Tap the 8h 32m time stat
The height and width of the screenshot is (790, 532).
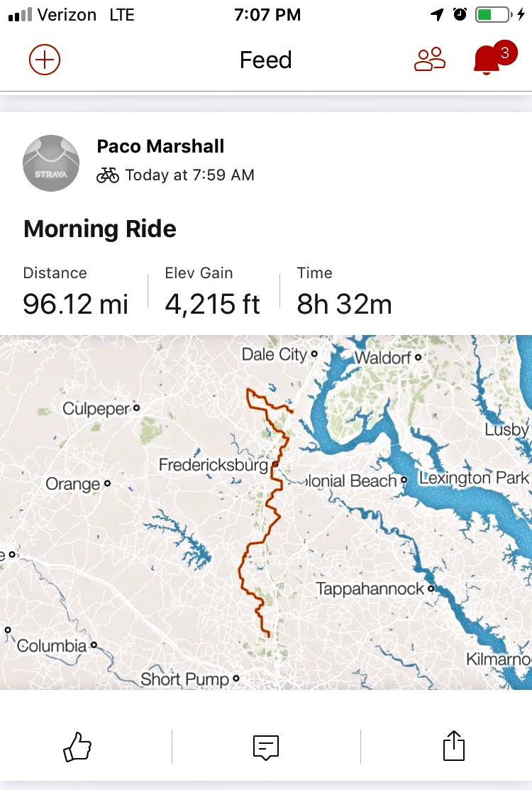click(344, 305)
